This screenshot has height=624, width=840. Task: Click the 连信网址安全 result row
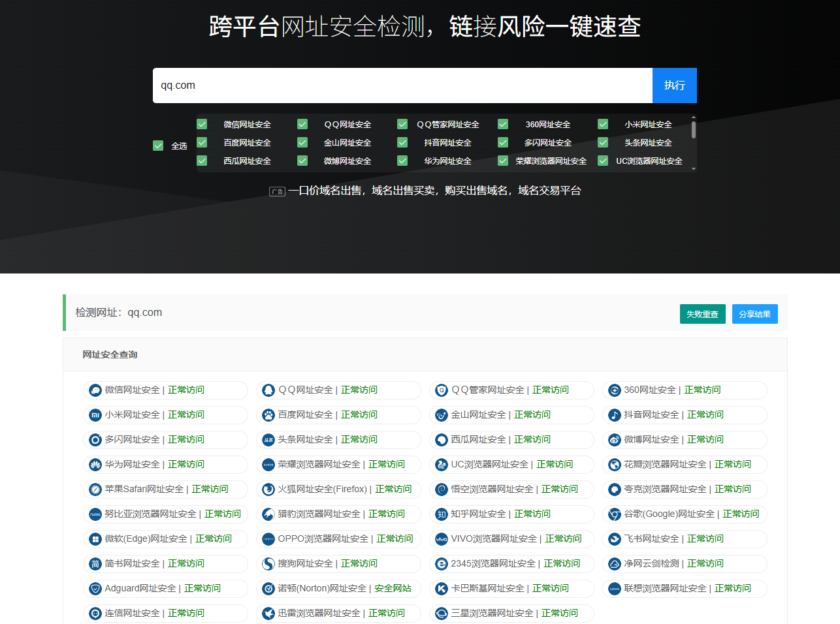166,614
